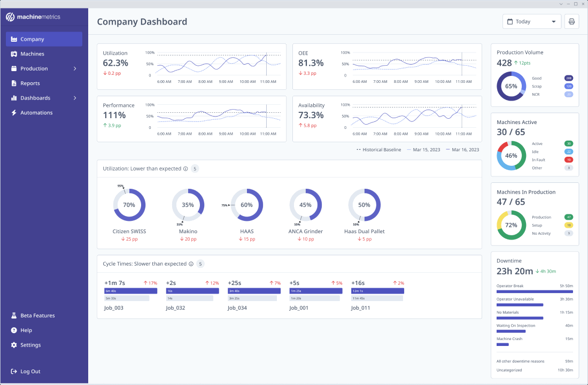Click the Mar 15, 2023 legend entry

[x=423, y=150]
